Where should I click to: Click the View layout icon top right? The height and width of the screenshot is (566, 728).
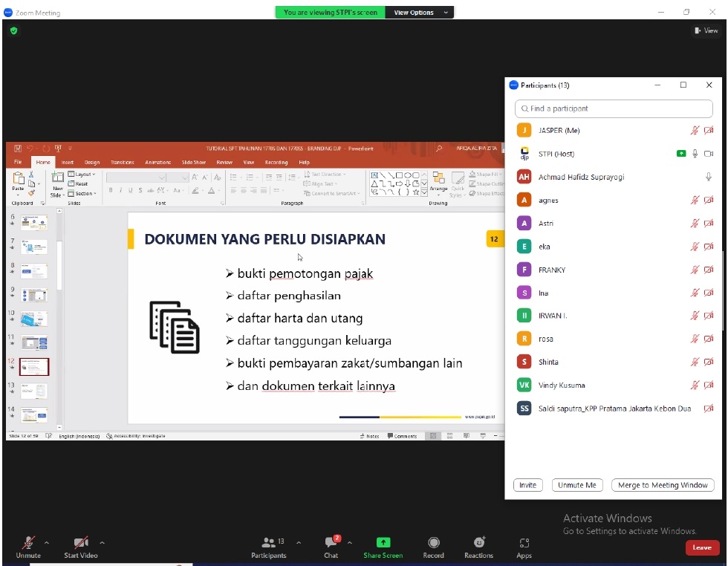point(706,30)
